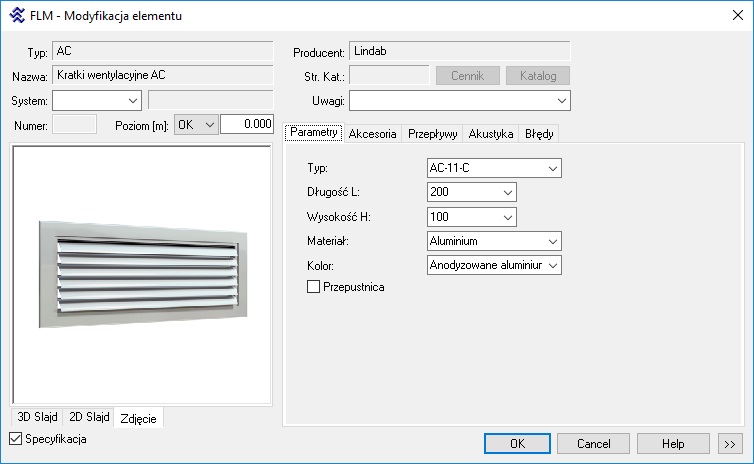This screenshot has height=464, width=754.
Task: Switch to the Akcesoria tab
Action: point(373,134)
